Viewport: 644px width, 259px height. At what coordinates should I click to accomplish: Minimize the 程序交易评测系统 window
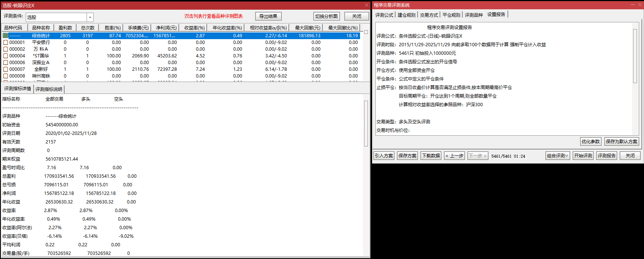632,5
